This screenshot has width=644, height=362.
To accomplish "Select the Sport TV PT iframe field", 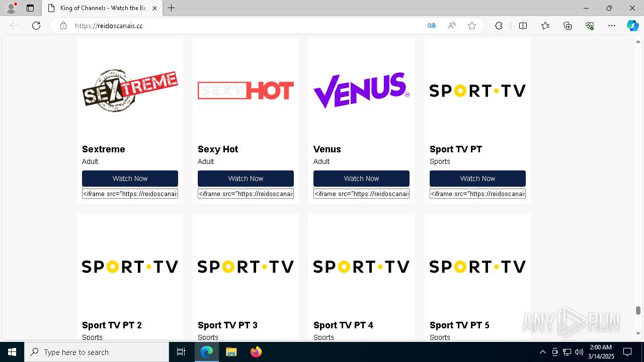I will (477, 194).
